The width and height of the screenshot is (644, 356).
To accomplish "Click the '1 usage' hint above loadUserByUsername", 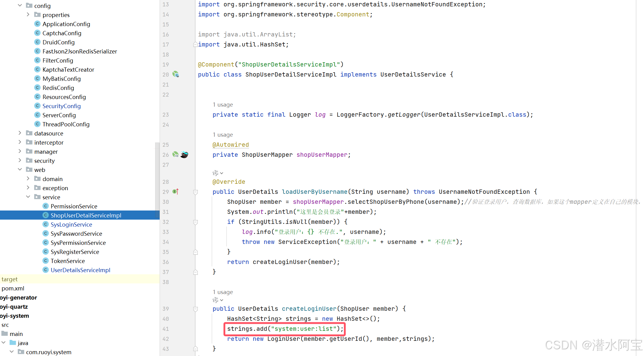I will tap(223, 135).
